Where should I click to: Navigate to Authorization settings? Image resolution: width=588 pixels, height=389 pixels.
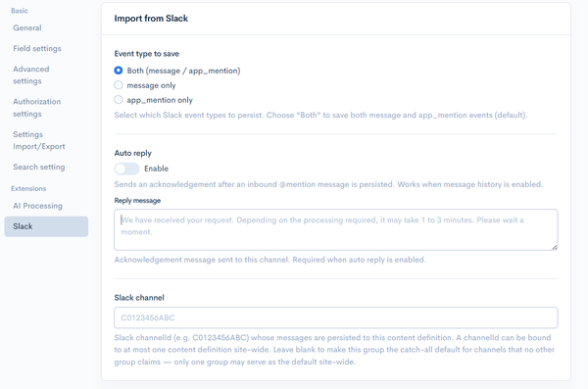pos(37,108)
